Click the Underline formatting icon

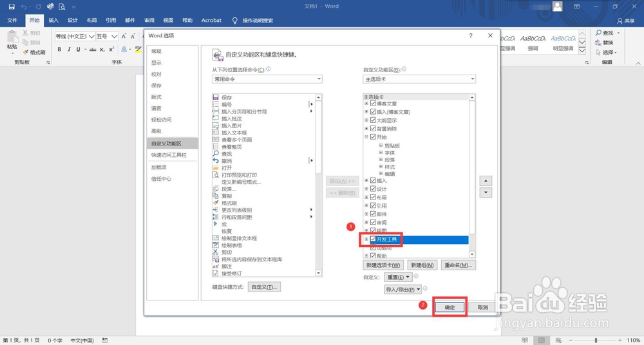point(78,50)
